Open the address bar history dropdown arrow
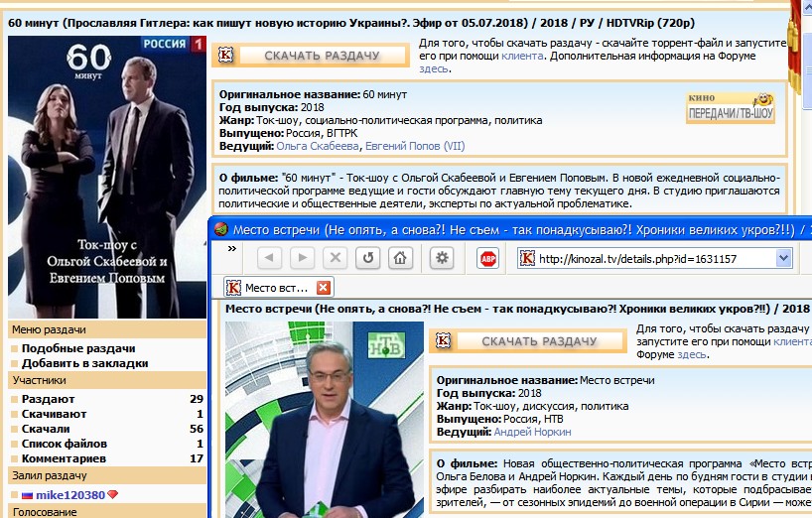 coord(784,258)
